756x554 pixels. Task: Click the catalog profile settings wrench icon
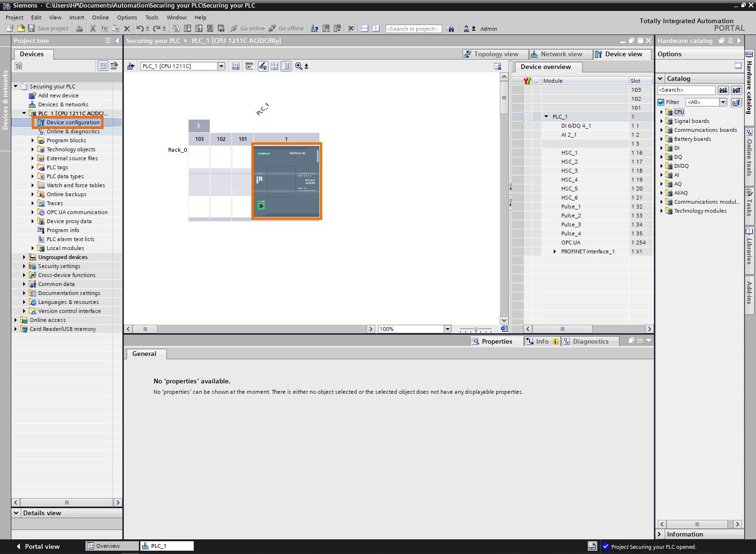(x=736, y=102)
